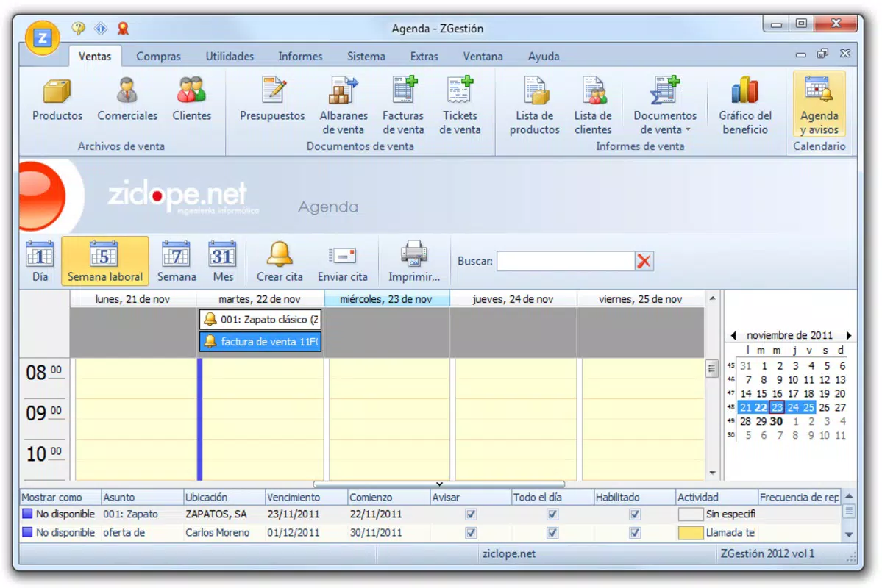Open the Extras tab
The width and height of the screenshot is (882, 588).
[424, 56]
